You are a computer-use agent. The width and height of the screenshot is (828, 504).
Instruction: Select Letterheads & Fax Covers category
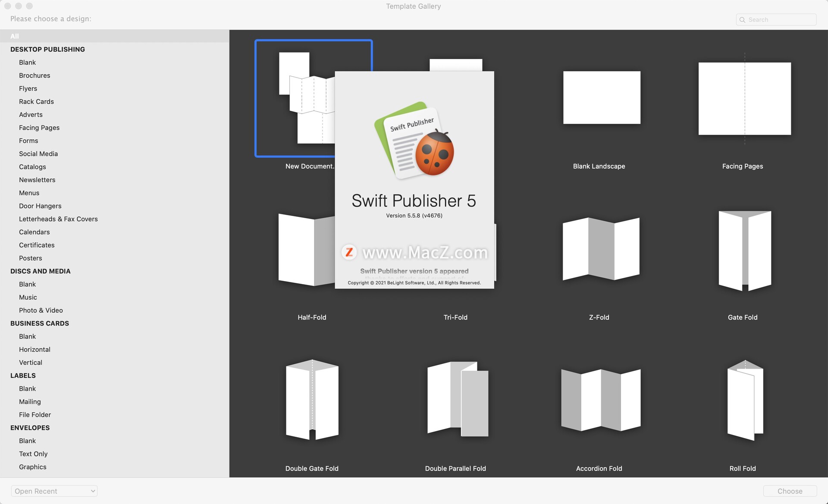tap(58, 219)
